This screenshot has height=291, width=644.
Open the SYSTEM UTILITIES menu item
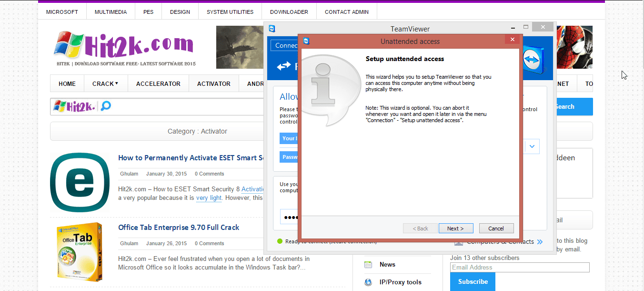[x=230, y=12]
